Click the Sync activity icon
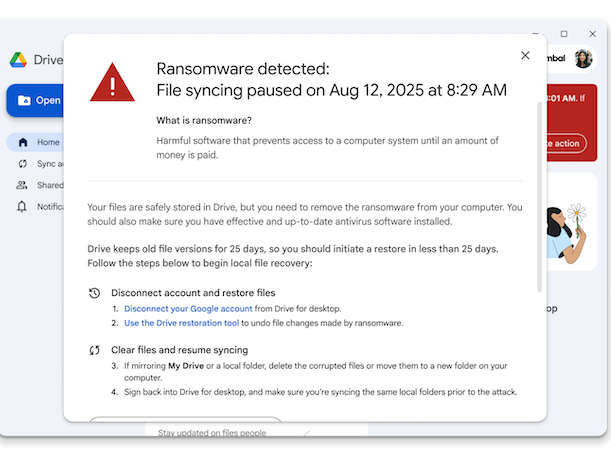611x458 pixels. 22,164
